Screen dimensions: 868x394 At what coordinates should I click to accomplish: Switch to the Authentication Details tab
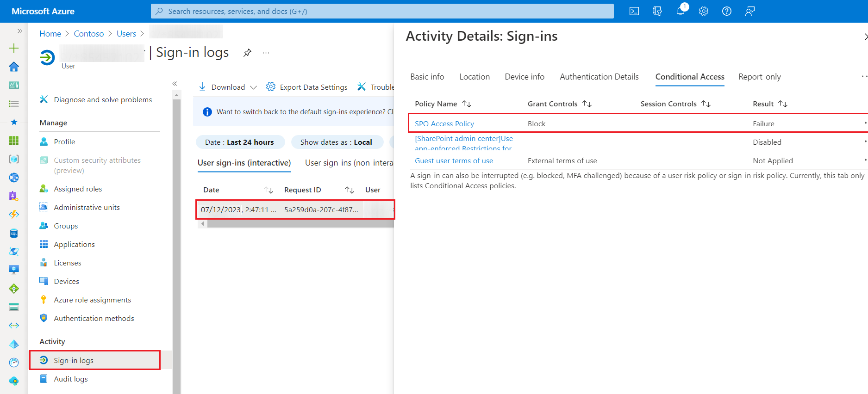599,77
